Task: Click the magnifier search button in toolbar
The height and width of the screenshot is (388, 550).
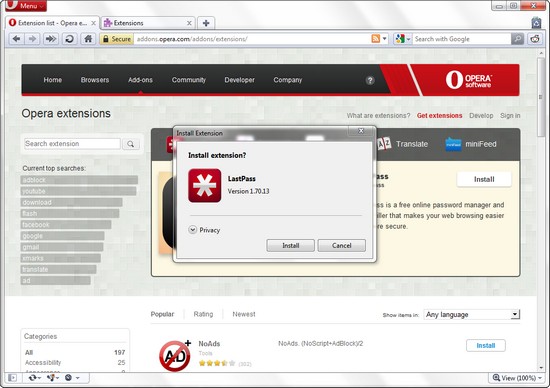Action: 517,39
